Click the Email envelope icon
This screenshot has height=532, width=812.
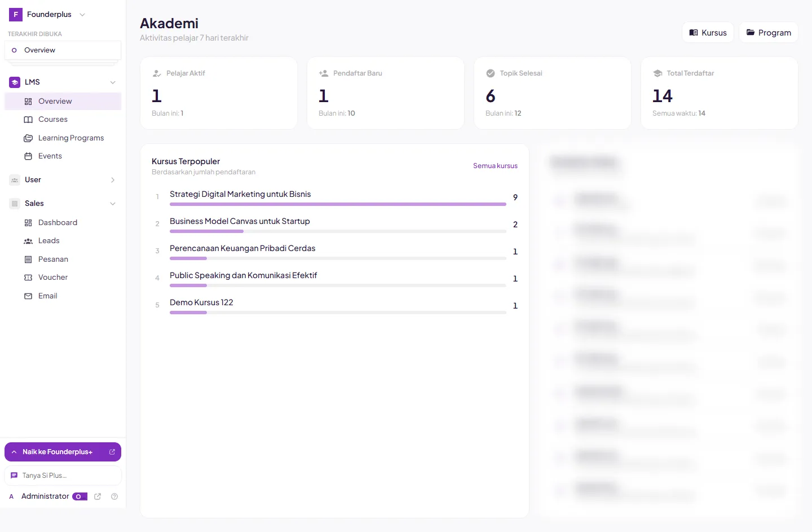pos(28,296)
